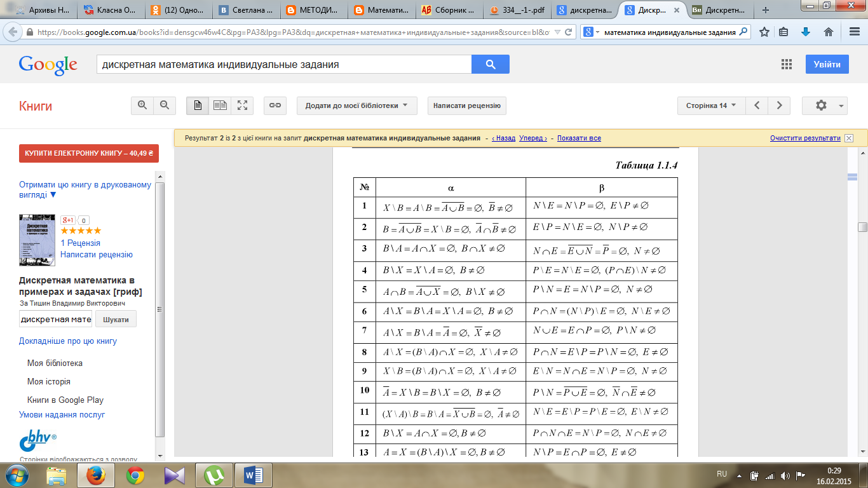Click the Google logo
Screen dimensions: 868x488
point(48,64)
